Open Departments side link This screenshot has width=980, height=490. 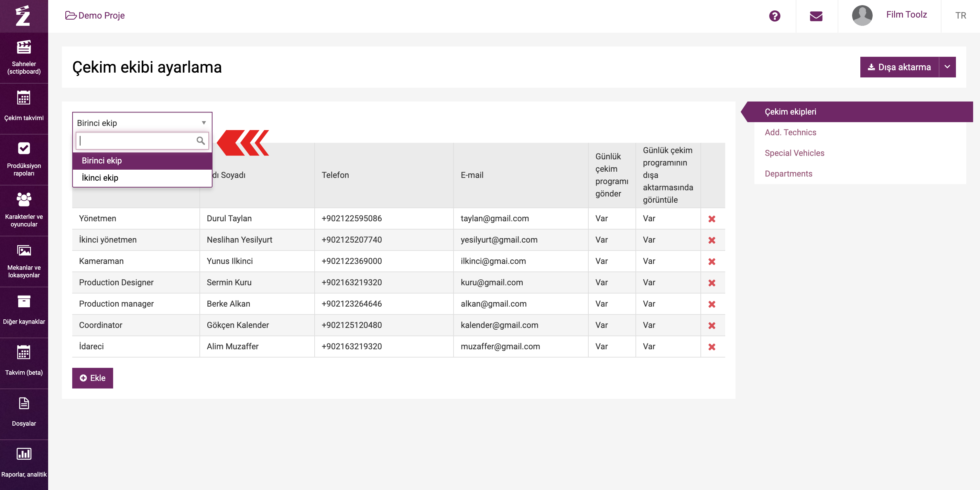(x=788, y=174)
